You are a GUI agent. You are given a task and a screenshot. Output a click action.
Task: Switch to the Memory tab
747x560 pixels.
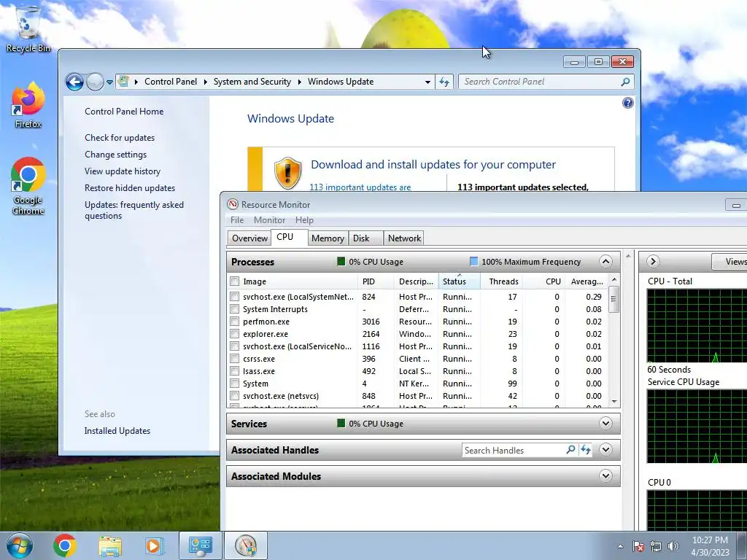click(328, 238)
